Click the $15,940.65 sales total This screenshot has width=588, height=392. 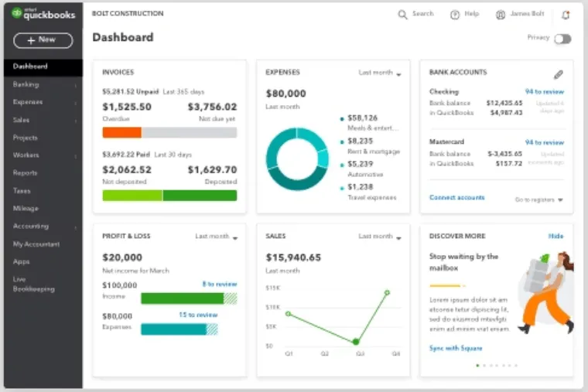(x=293, y=257)
